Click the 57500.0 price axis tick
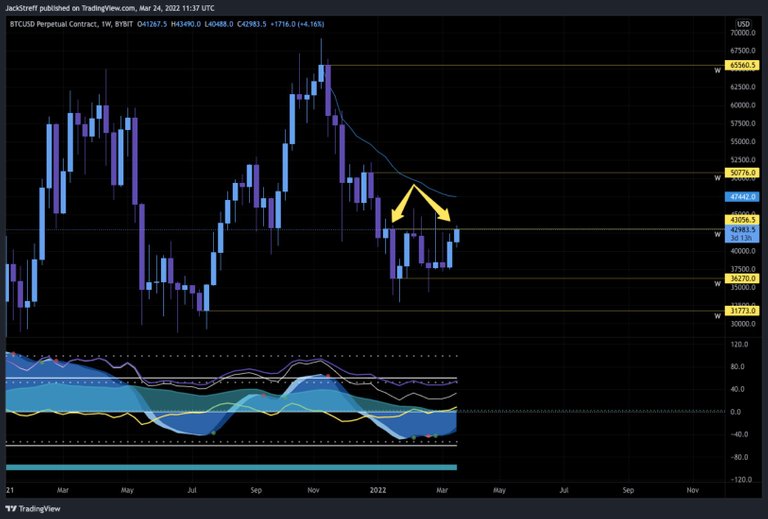768x519 pixels. click(742, 123)
